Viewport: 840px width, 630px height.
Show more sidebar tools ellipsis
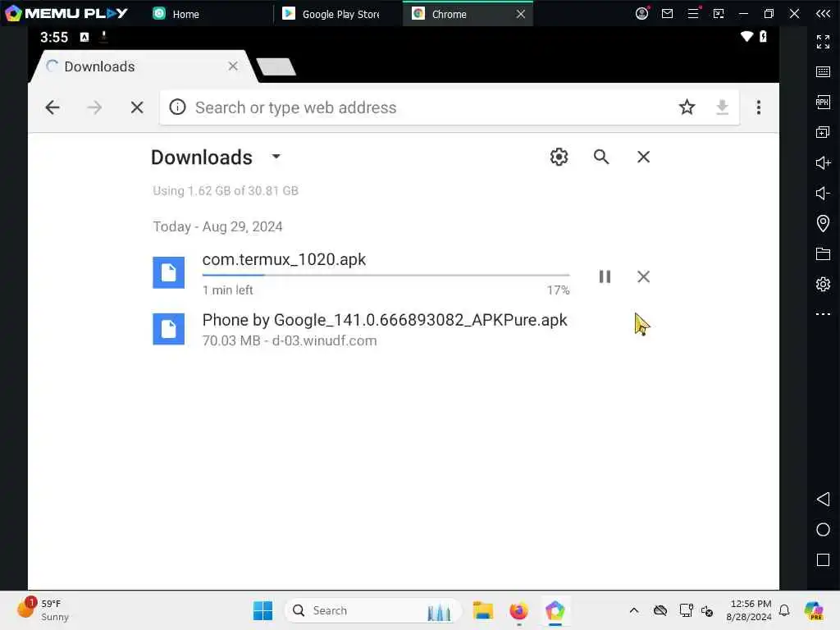[823, 314]
